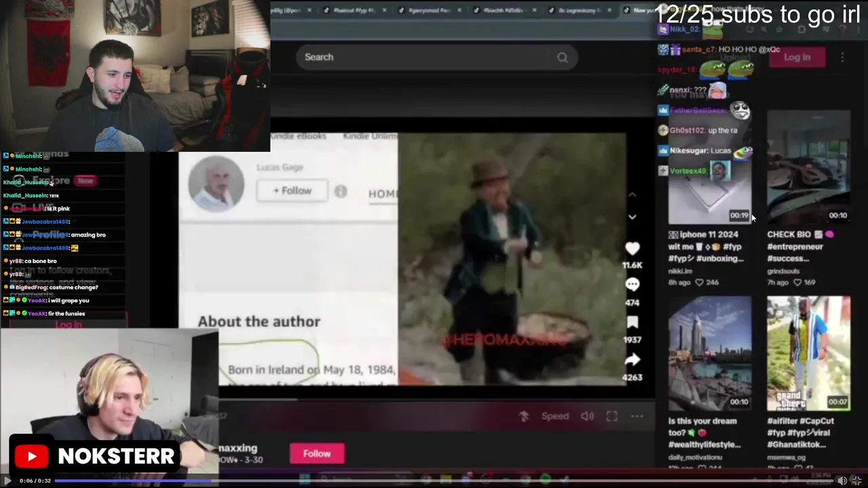Click the Log in button
The height and width of the screenshot is (488, 868).
click(797, 58)
